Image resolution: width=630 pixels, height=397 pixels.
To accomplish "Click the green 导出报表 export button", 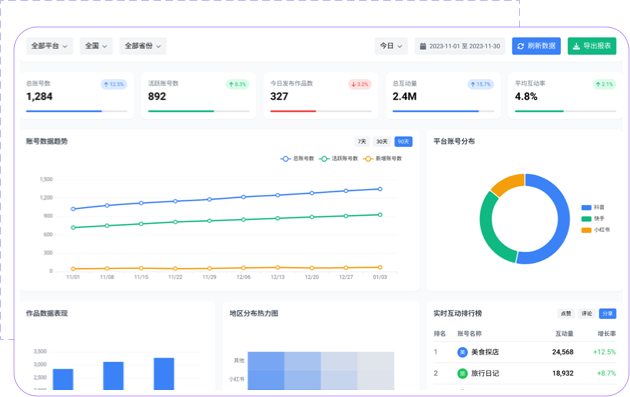I will (x=591, y=46).
